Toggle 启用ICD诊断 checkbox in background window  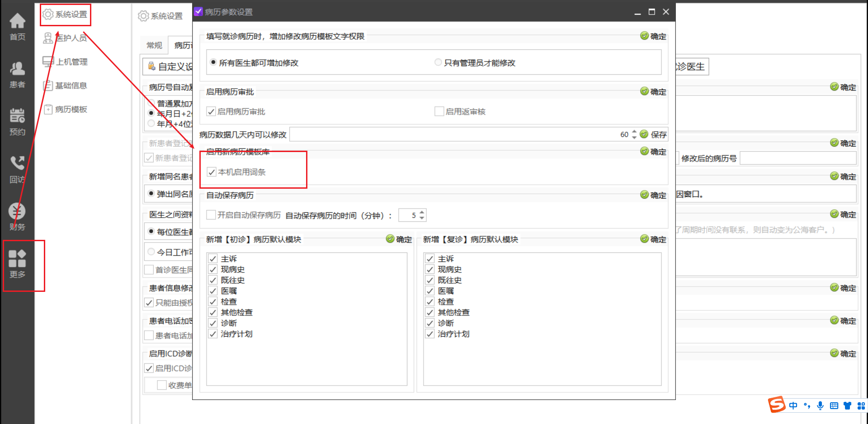149,368
